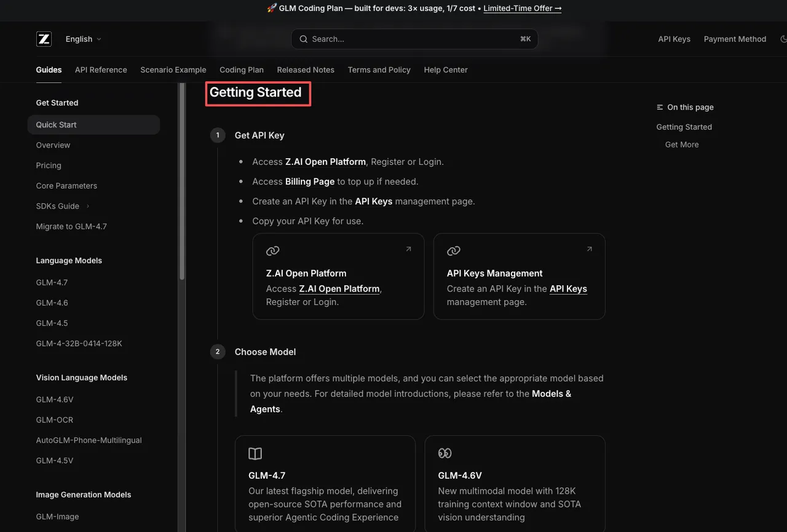Open the API Keys header link
This screenshot has height=532, width=787.
(x=674, y=39)
